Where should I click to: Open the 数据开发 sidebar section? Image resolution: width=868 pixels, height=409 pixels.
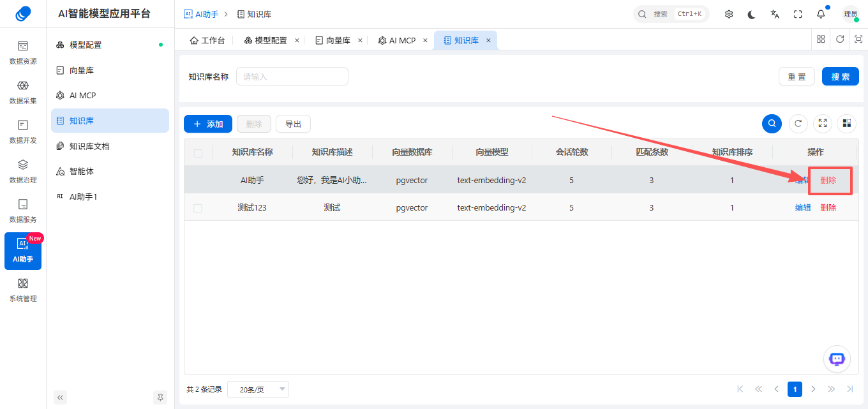[x=23, y=131]
